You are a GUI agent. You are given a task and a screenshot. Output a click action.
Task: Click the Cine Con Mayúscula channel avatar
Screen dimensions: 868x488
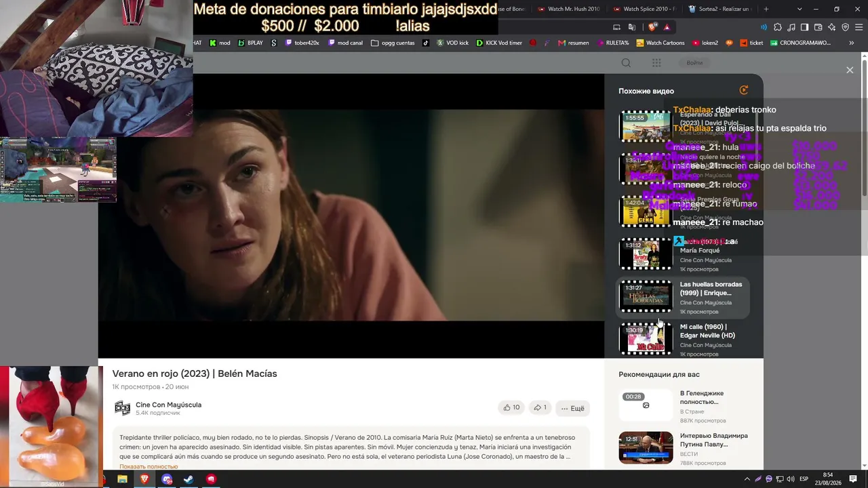pos(122,408)
